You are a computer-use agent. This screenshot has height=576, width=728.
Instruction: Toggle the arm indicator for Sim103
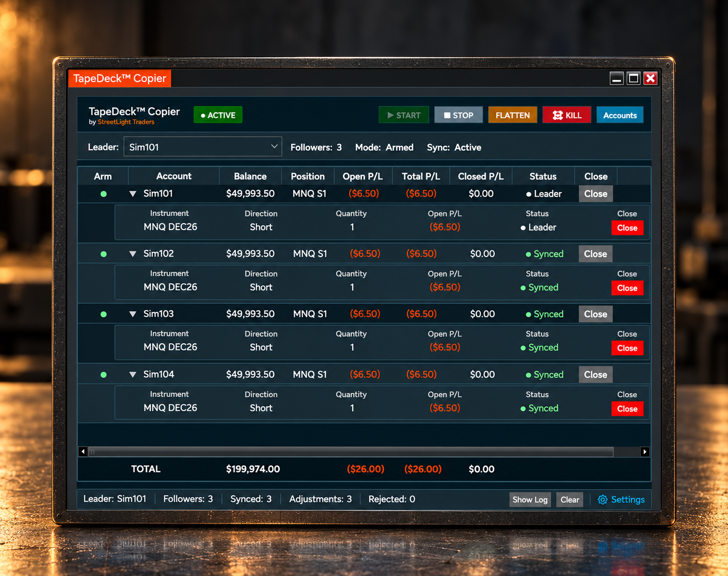tap(103, 314)
